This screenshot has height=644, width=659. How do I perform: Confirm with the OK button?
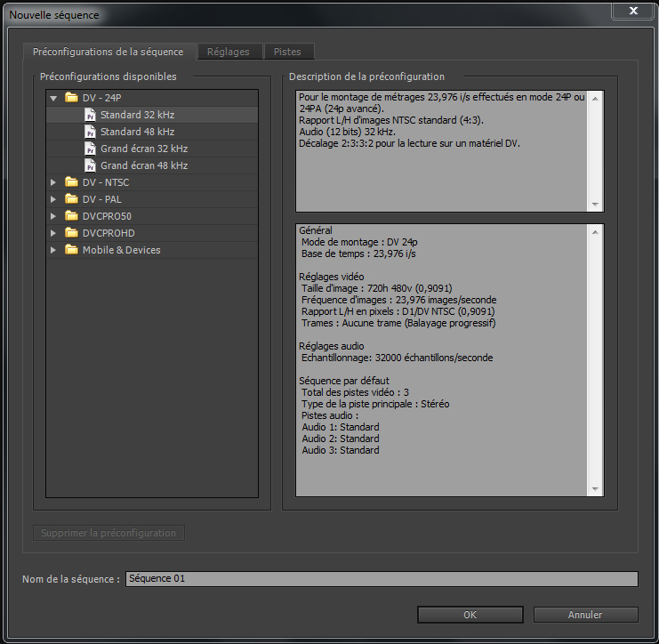coord(470,615)
